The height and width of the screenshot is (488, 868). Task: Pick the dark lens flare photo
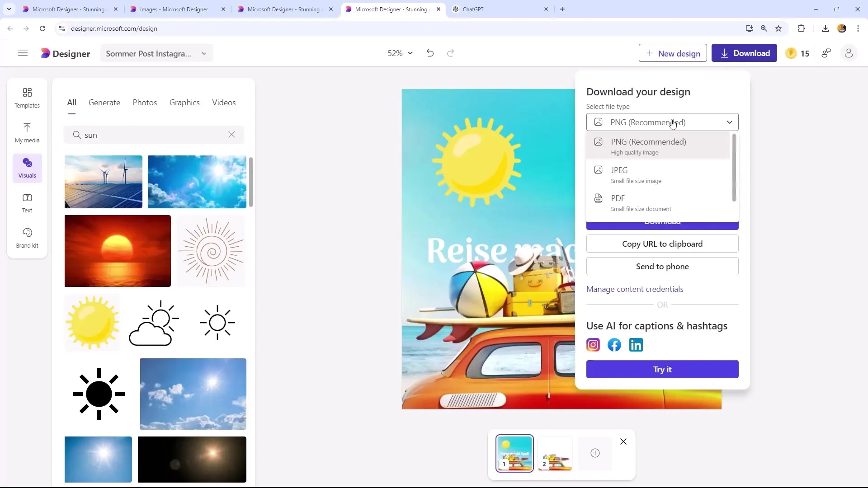(192, 460)
